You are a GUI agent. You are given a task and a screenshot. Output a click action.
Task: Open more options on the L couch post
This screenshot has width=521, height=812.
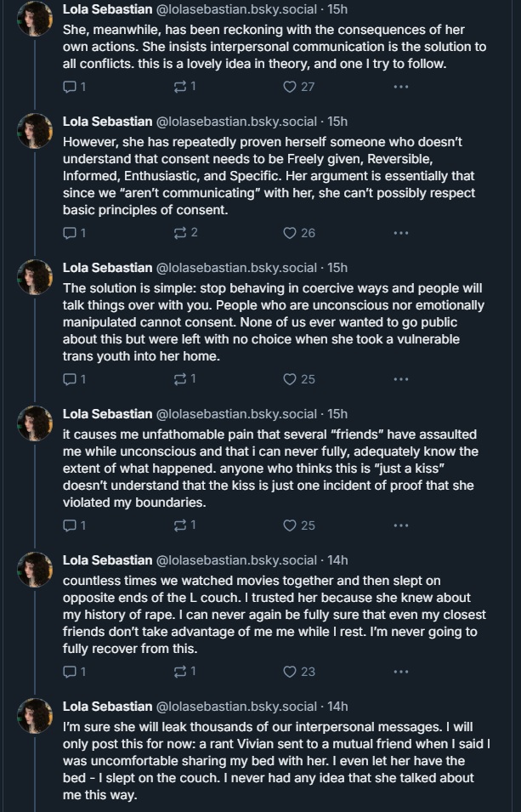pyautogui.click(x=400, y=672)
